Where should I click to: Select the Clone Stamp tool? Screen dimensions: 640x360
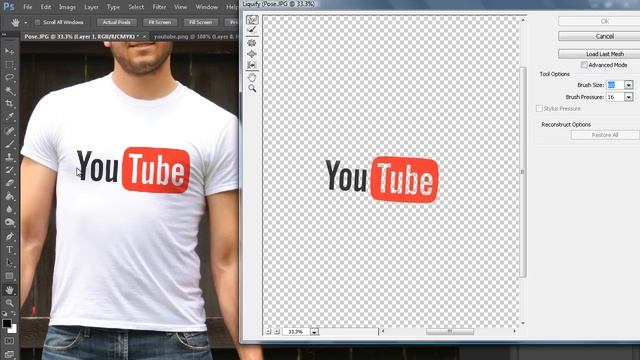point(9,157)
